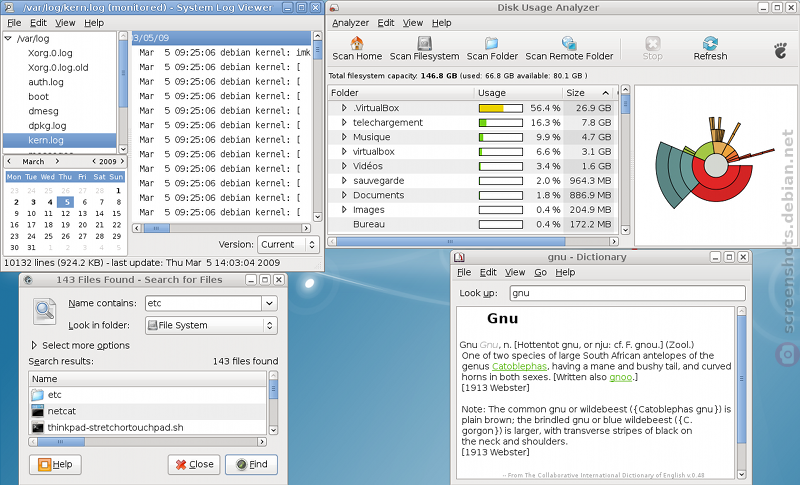Image resolution: width=800 pixels, height=485 pixels.
Task: Click the Look up input field
Action: coord(628,293)
